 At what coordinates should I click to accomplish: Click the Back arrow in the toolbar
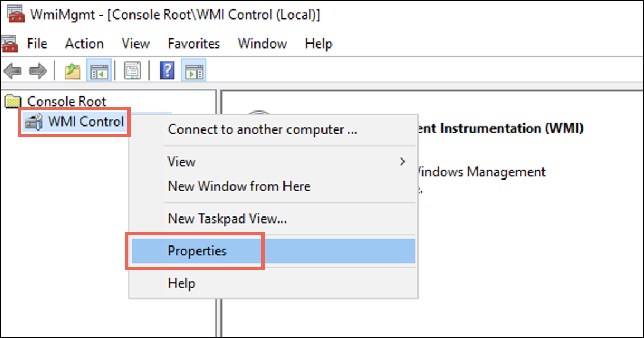click(x=12, y=71)
